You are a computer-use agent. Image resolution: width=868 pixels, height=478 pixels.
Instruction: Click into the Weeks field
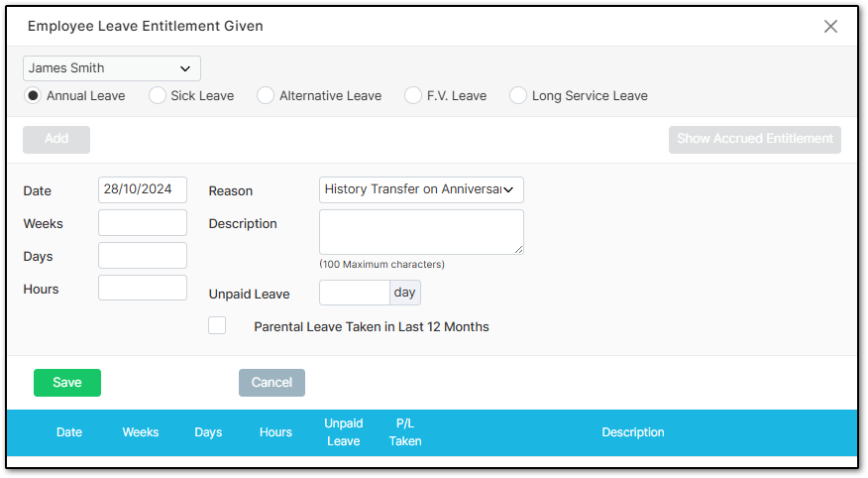[143, 223]
